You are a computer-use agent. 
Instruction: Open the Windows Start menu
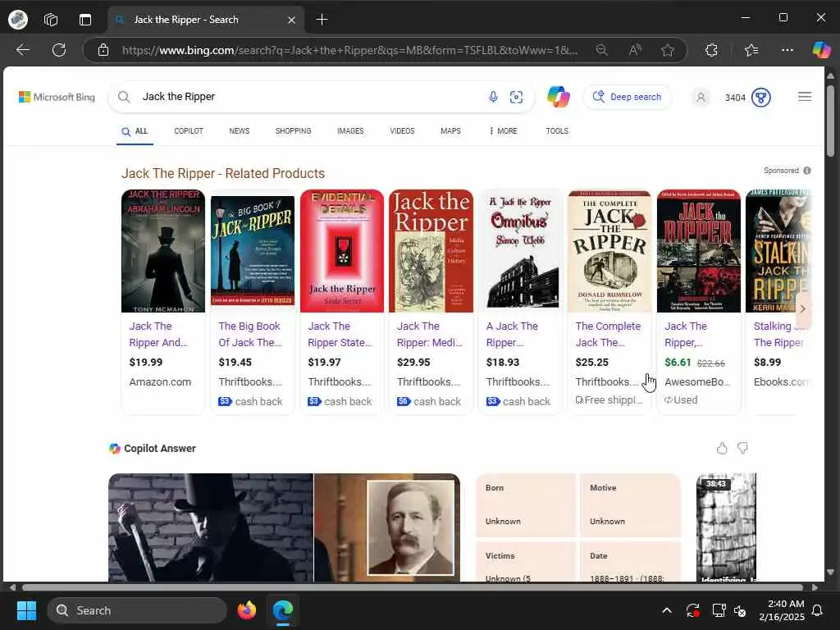pyautogui.click(x=26, y=610)
